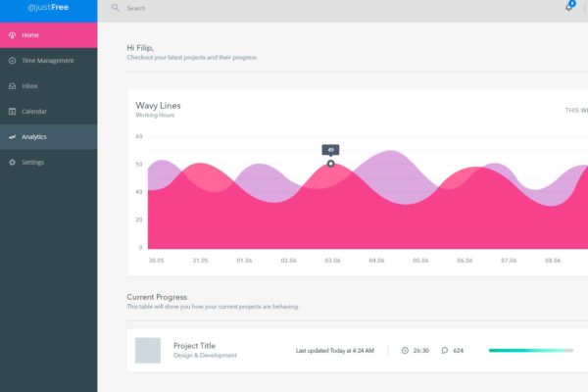The image size is (588, 392).
Task: Click the comment bubble icon beside 624
Action: pos(444,351)
